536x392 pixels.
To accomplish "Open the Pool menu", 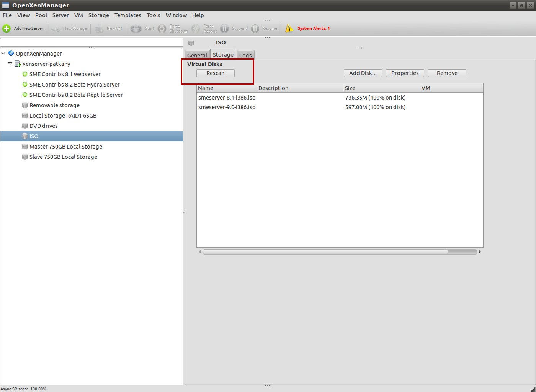I will point(41,15).
